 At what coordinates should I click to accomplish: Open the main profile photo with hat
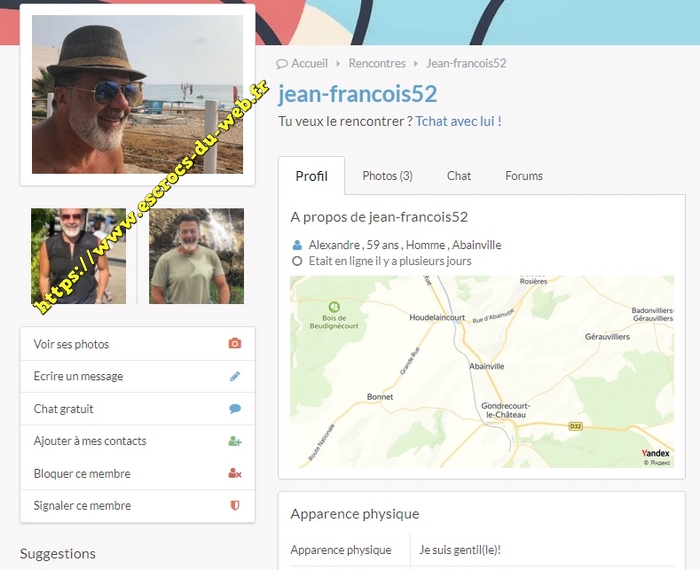(137, 95)
